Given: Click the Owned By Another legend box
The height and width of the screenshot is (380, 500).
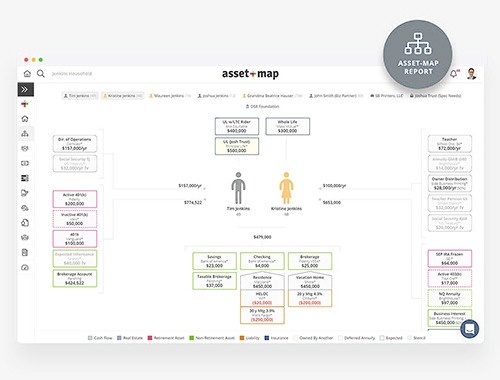Looking at the screenshot, I should coord(295,338).
